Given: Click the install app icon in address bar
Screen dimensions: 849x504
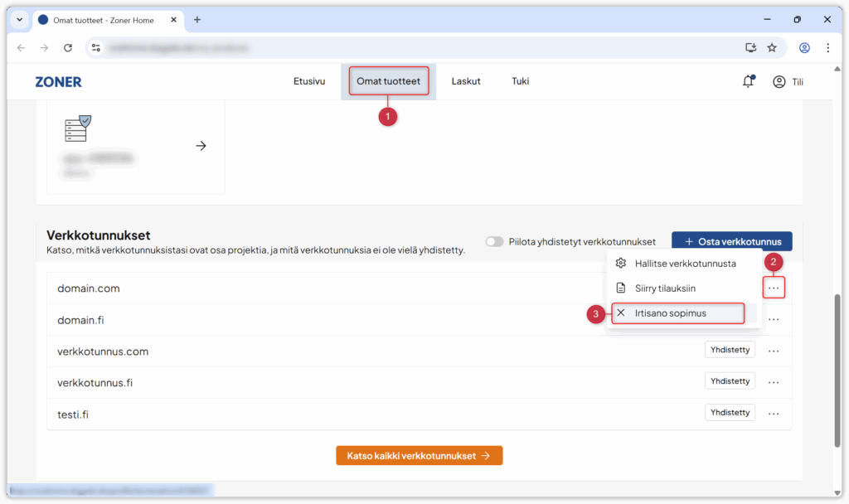Looking at the screenshot, I should point(751,48).
